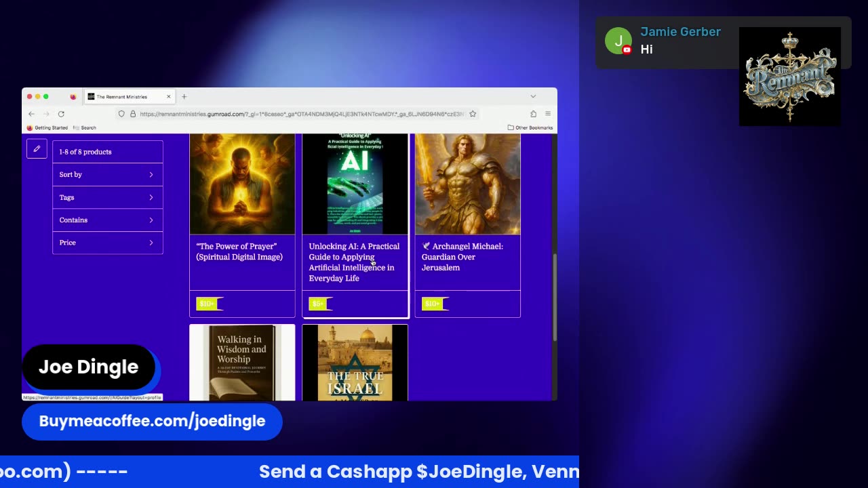Click the '1-8 of 8 products' text
The image size is (868, 488).
(x=85, y=152)
